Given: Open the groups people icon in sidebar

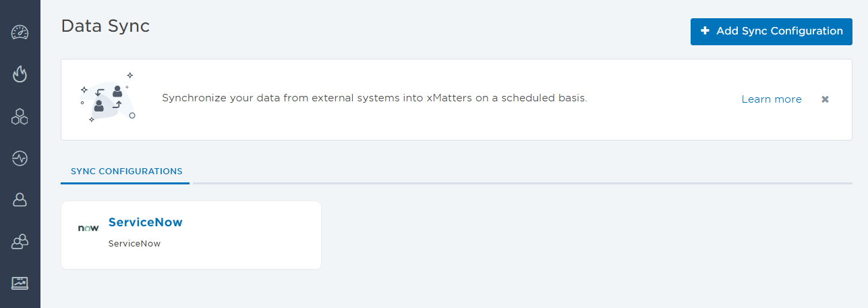Looking at the screenshot, I should [x=20, y=241].
